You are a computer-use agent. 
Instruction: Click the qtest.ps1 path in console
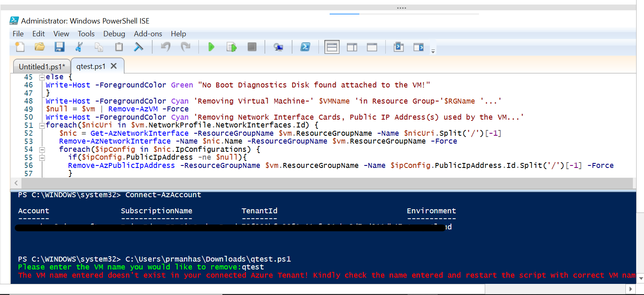point(208,259)
